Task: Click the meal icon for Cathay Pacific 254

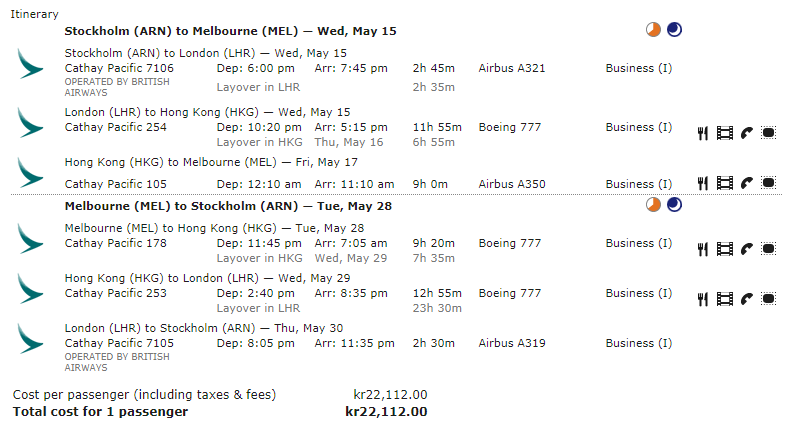Action: point(703,132)
